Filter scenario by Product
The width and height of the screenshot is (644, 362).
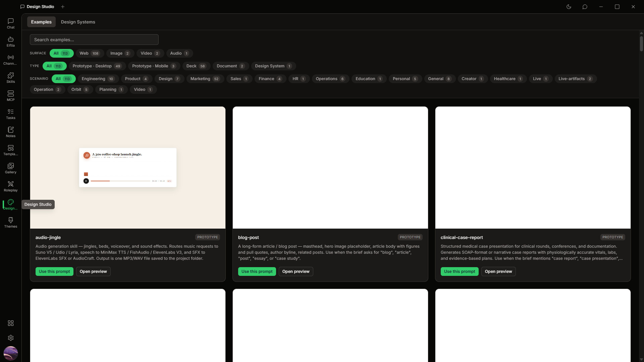(x=137, y=79)
